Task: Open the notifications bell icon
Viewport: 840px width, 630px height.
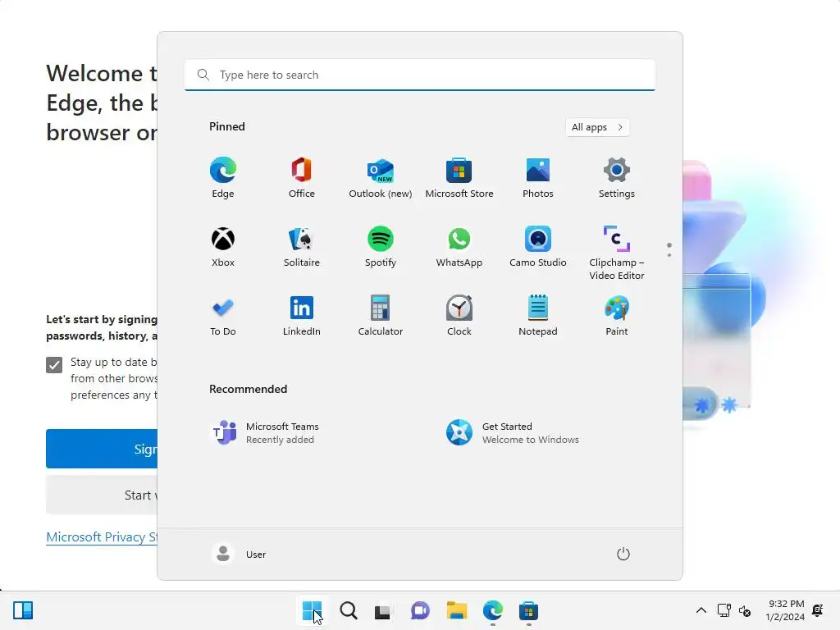Action: point(818,610)
